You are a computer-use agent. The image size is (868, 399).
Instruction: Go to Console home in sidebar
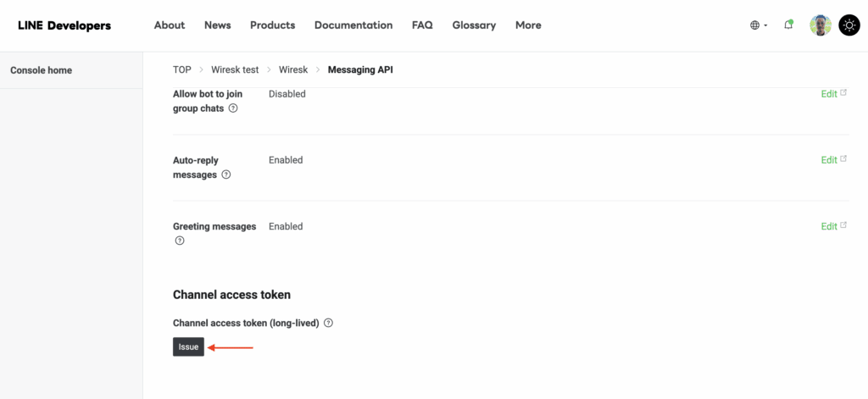click(x=41, y=70)
